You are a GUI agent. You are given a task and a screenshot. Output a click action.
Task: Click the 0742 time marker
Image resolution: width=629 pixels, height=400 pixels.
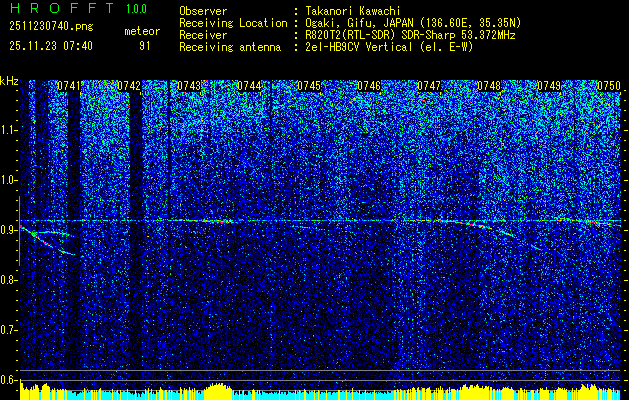(129, 86)
